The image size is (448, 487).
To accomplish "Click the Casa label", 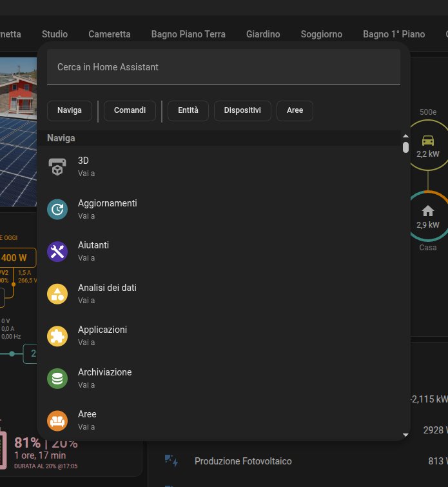I will [428, 248].
